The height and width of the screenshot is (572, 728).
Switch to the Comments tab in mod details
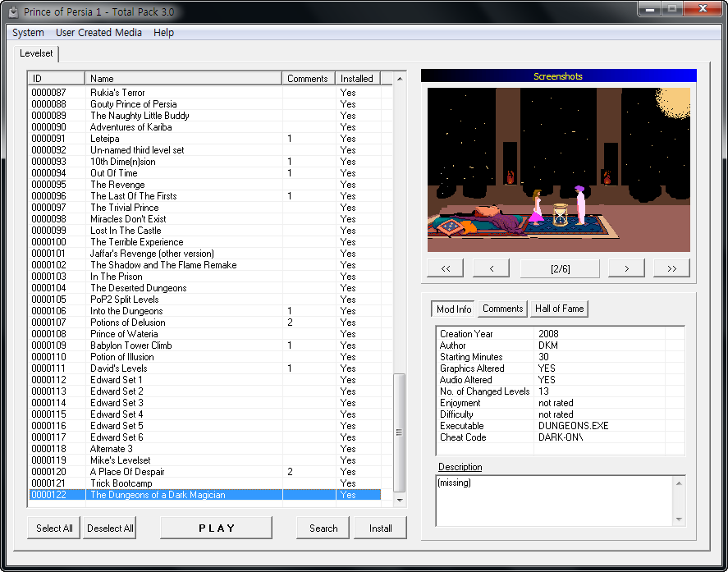click(503, 309)
